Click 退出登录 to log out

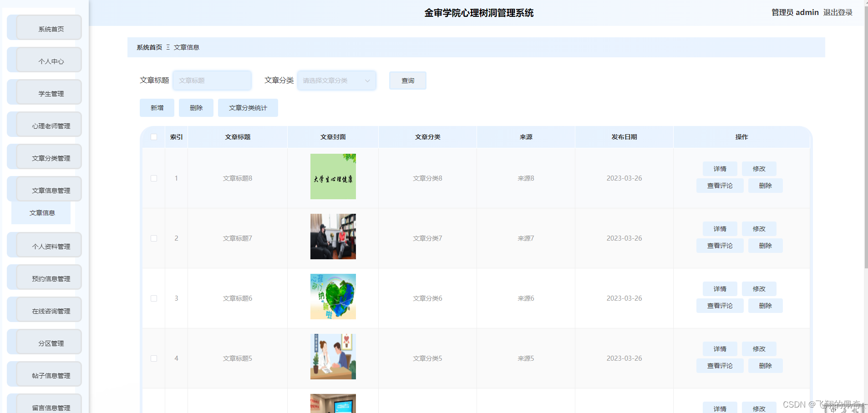pos(838,12)
